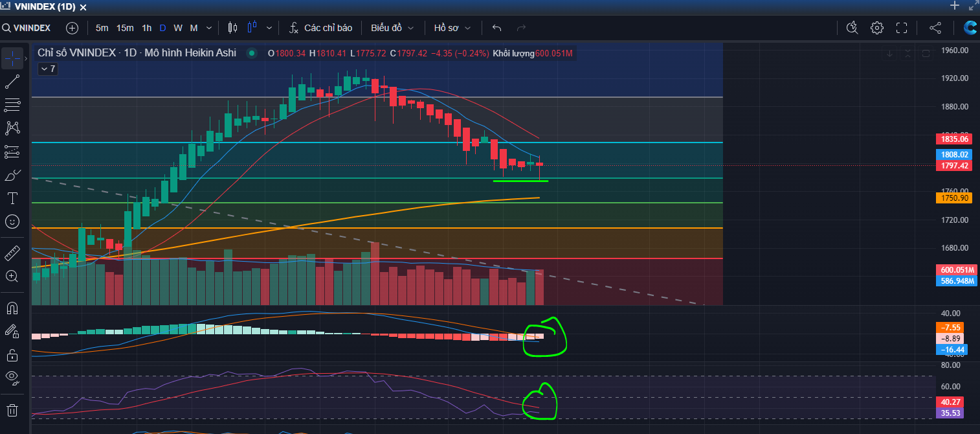Click the 1808.02 blue price label

pos(954,155)
